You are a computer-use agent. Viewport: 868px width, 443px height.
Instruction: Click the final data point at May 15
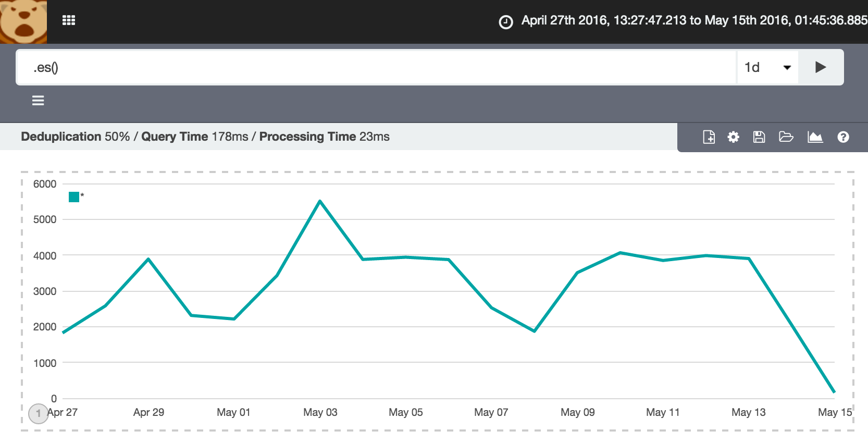(834, 392)
